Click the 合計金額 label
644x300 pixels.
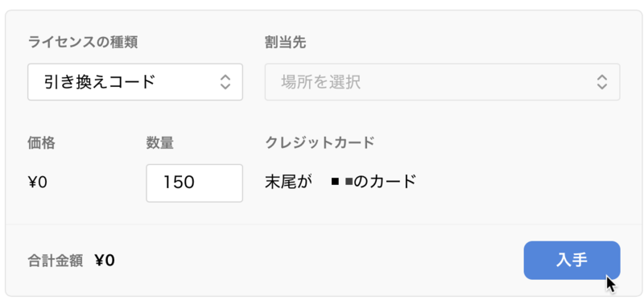56,261
